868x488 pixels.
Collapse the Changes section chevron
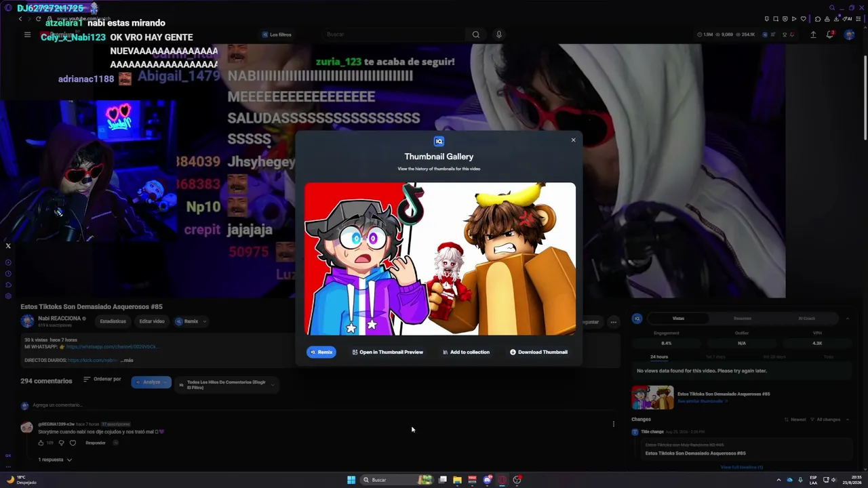[x=847, y=420]
